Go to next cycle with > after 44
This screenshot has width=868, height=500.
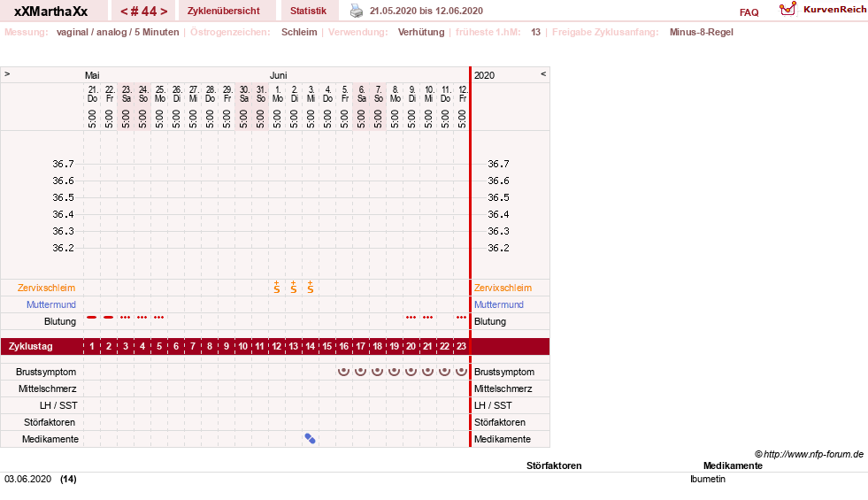[164, 12]
